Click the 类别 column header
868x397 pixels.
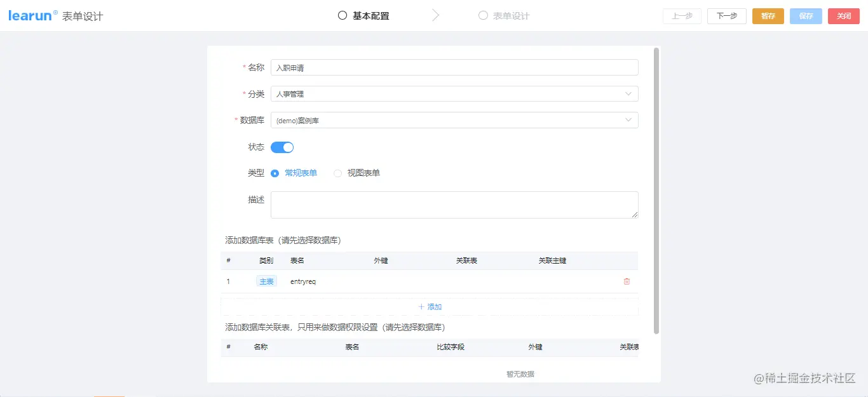click(x=266, y=260)
